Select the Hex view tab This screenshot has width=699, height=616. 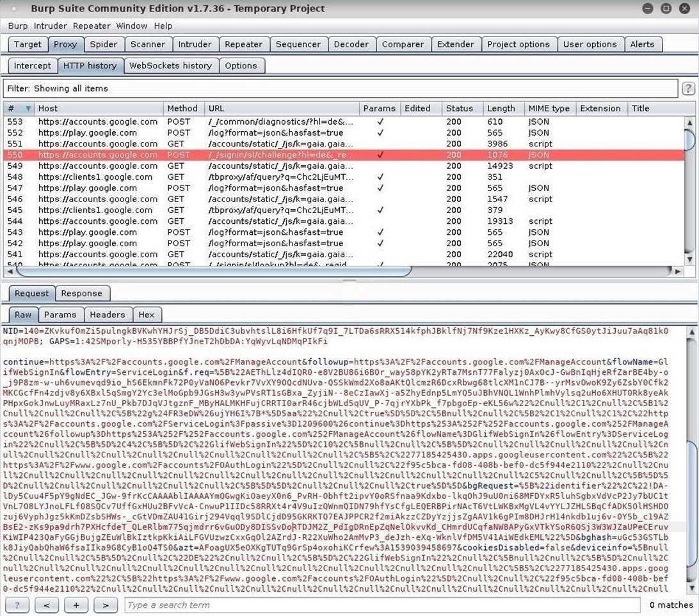pos(147,315)
